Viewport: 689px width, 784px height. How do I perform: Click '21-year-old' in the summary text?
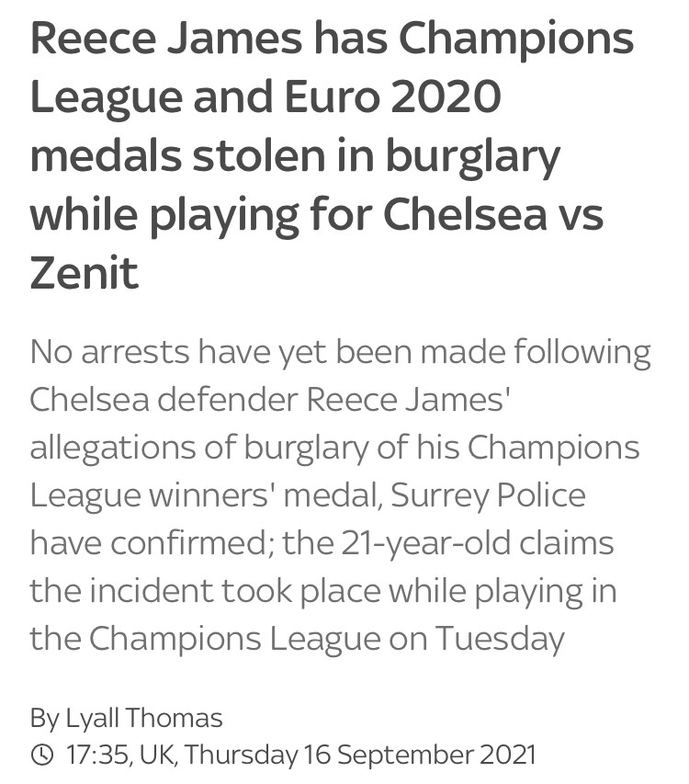[426, 543]
